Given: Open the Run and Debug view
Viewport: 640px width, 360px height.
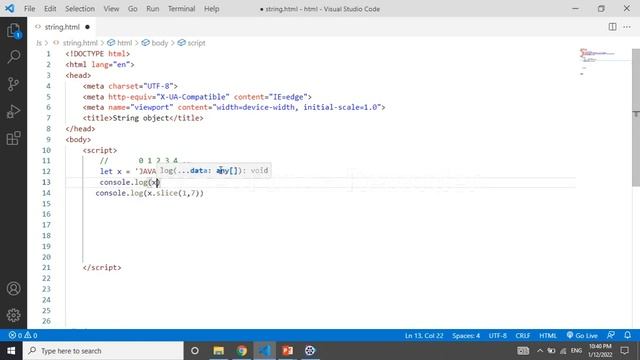Looking at the screenshot, I should pos(13,111).
